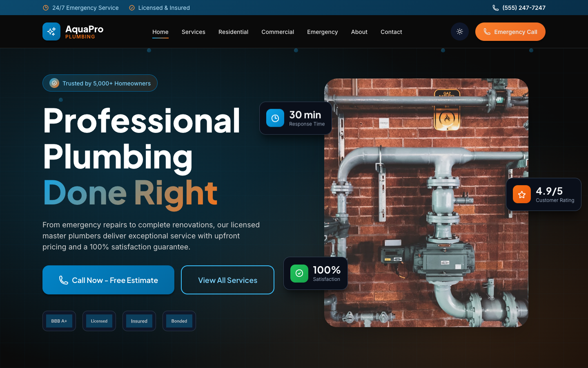The width and height of the screenshot is (588, 368).
Task: Click the phone icon inside Call Now button
Action: (x=63, y=280)
